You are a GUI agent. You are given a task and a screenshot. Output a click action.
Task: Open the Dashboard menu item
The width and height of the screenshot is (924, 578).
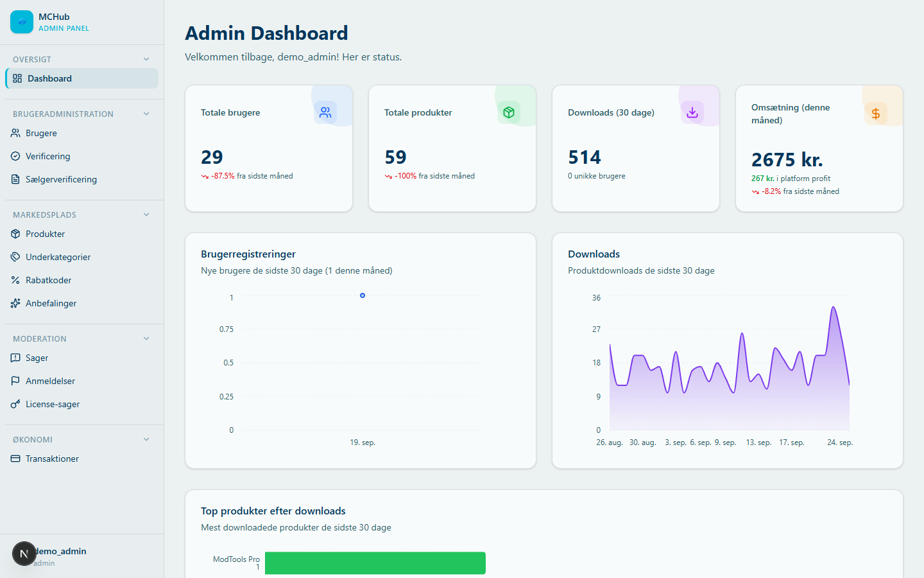click(x=81, y=78)
